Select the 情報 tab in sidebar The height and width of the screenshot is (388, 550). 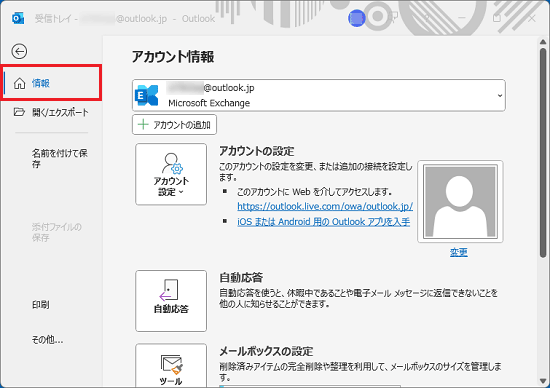(51, 83)
